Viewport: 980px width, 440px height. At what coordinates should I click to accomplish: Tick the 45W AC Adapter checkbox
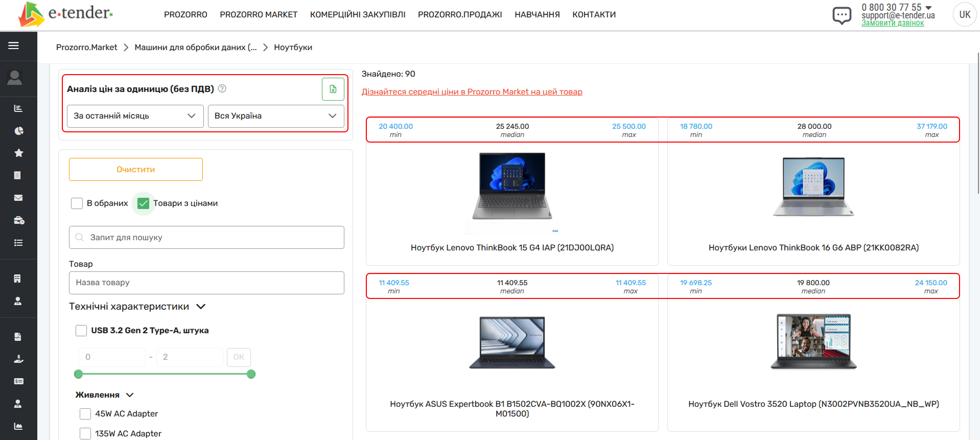click(85, 414)
